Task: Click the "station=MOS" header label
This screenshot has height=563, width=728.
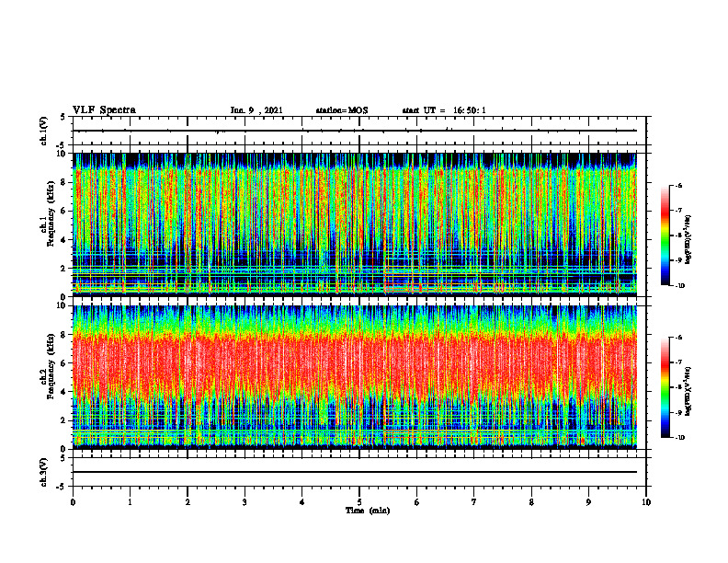Action: coord(342,110)
